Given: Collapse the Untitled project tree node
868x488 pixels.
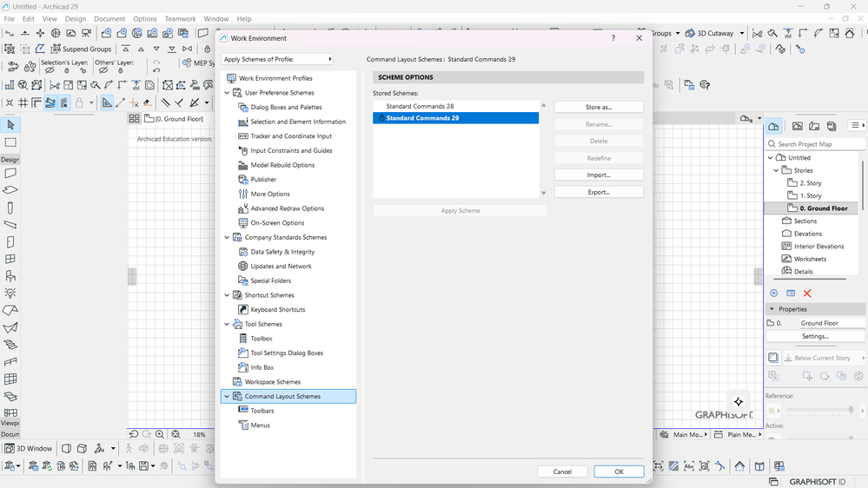Looking at the screenshot, I should pyautogui.click(x=771, y=158).
